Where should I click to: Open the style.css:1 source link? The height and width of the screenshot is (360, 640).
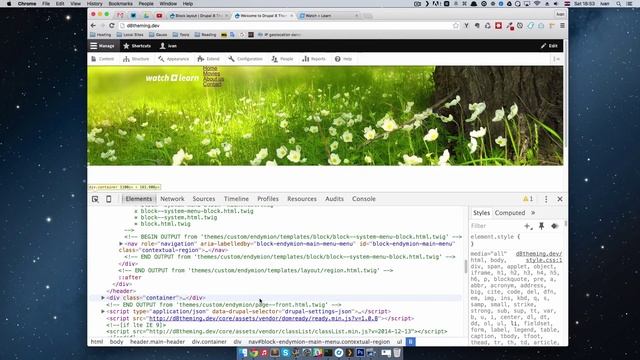tap(544, 260)
